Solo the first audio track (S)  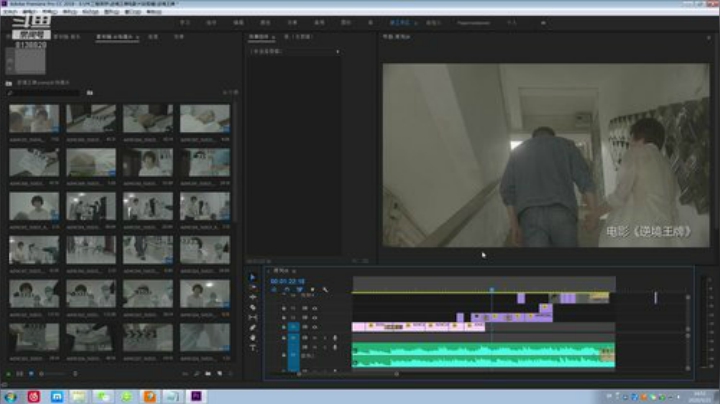point(325,338)
